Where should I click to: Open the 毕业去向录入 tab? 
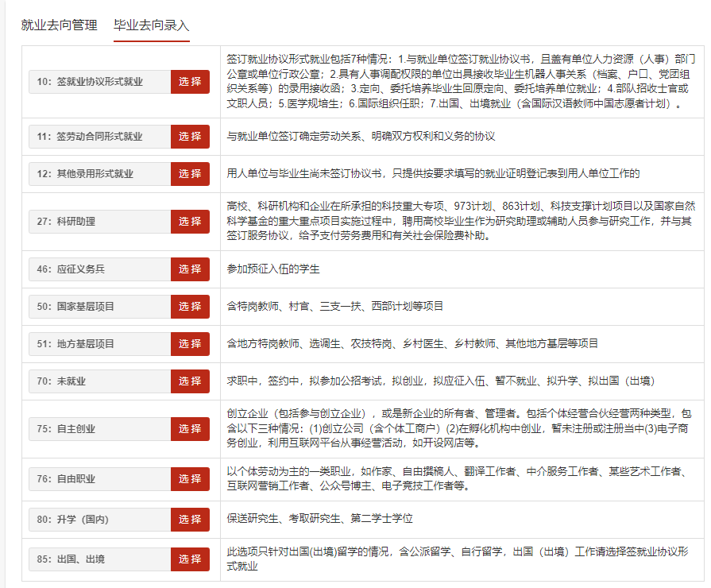(152, 25)
